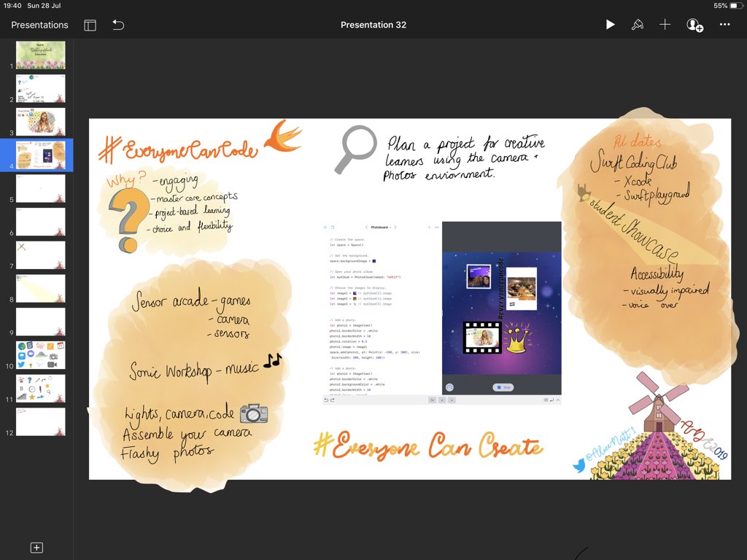747x560 pixels.
Task: Select slide 7 thumbnail
Action: 41,254
